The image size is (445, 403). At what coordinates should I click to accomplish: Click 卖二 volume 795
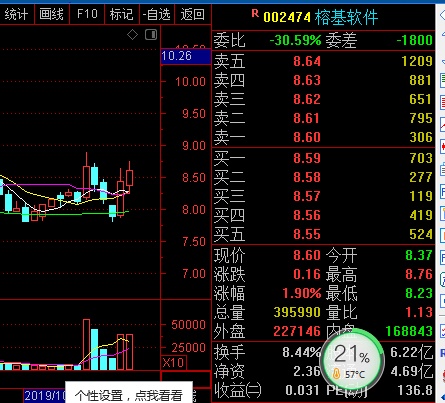click(421, 118)
